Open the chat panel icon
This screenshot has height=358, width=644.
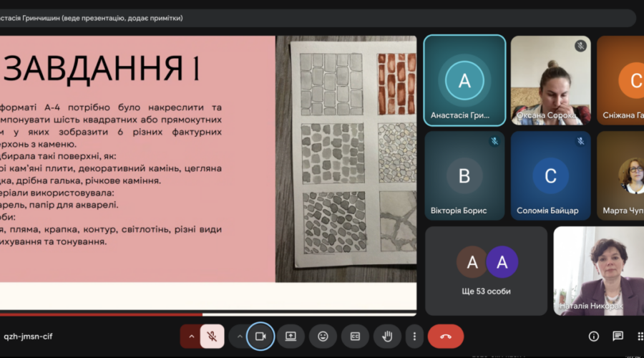tap(618, 337)
